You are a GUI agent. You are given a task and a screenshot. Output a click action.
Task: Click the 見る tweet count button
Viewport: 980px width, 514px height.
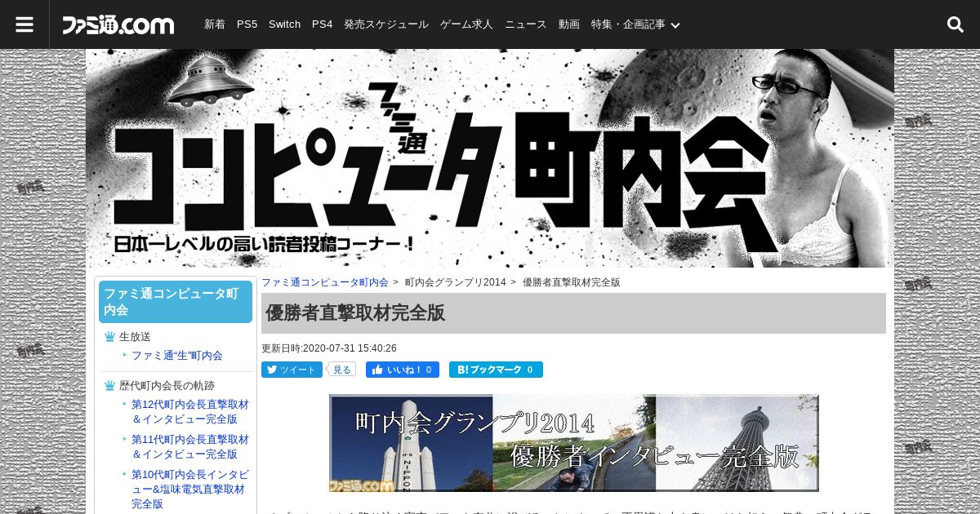(x=342, y=370)
